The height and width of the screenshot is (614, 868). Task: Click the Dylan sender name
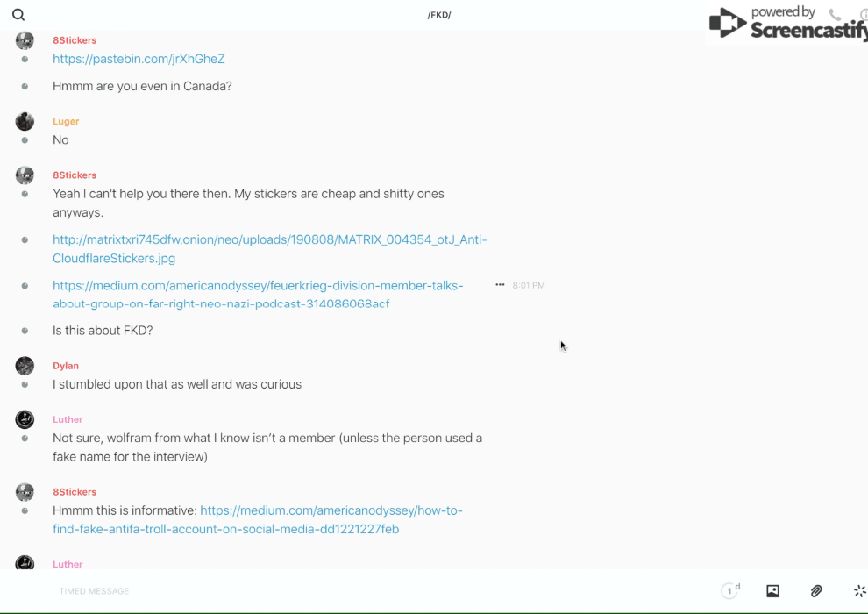pos(66,366)
